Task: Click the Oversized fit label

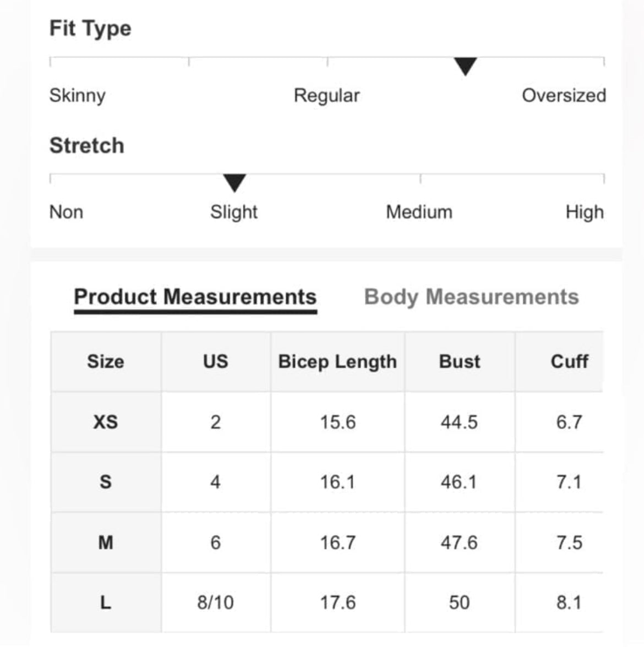Action: [x=564, y=96]
